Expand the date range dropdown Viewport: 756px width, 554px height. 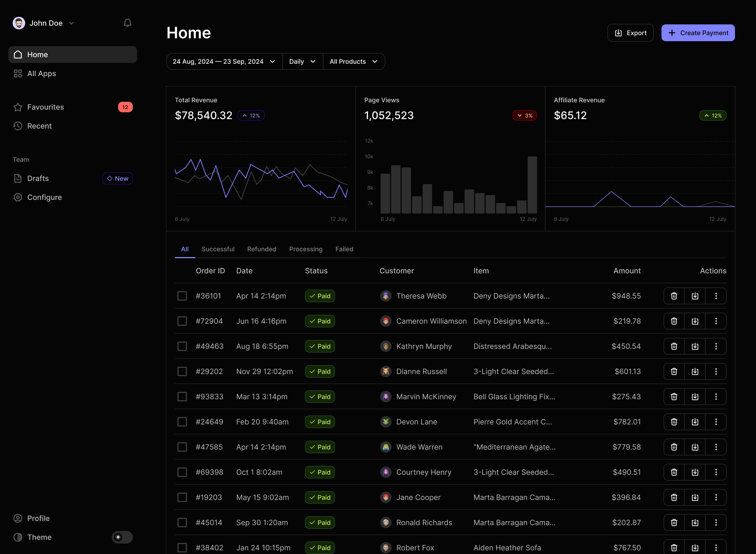[x=224, y=61]
